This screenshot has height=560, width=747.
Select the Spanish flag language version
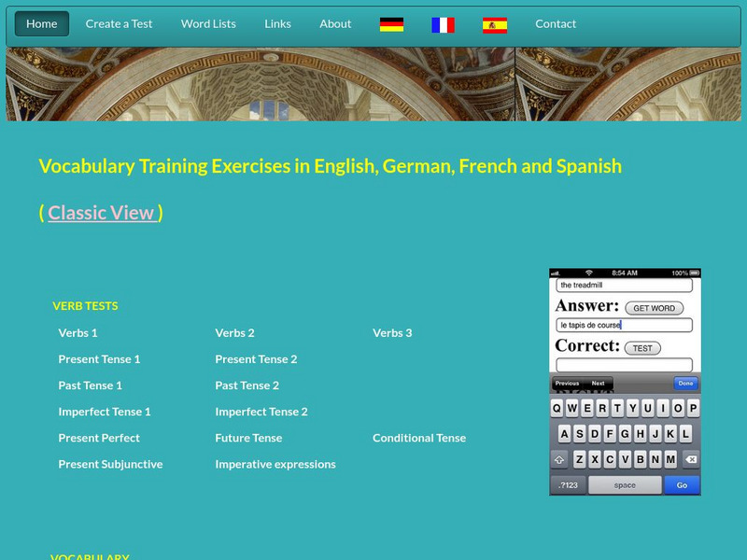(495, 25)
